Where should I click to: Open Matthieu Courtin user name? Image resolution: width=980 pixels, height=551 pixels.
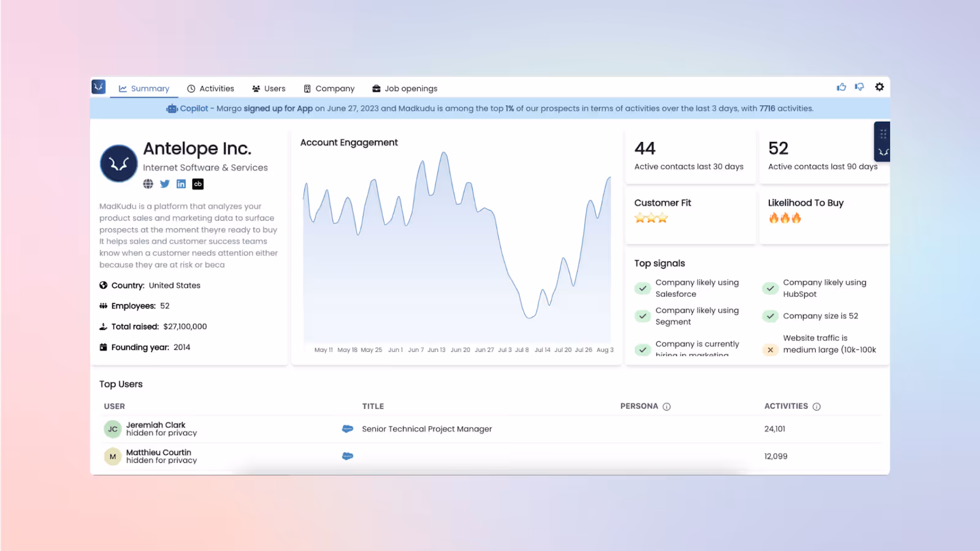(x=159, y=452)
